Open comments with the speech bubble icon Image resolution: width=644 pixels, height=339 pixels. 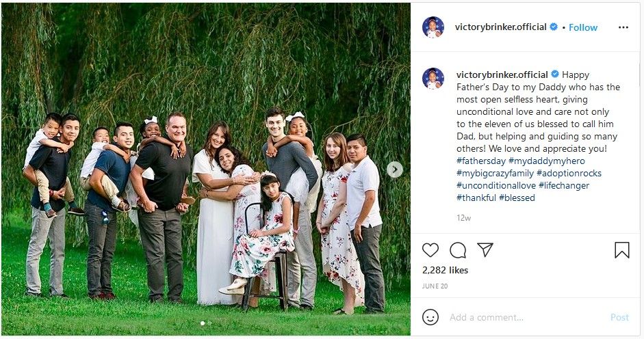pyautogui.click(x=458, y=250)
